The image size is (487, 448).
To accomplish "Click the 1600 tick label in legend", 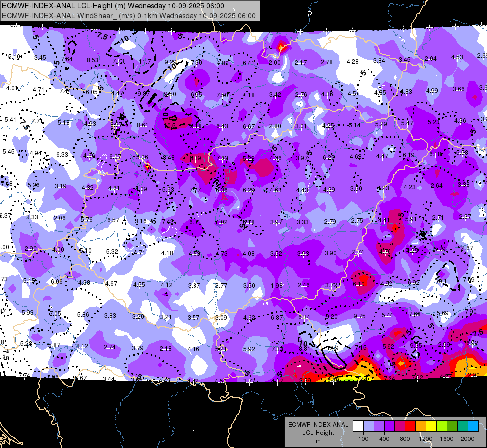I will click(x=447, y=439).
